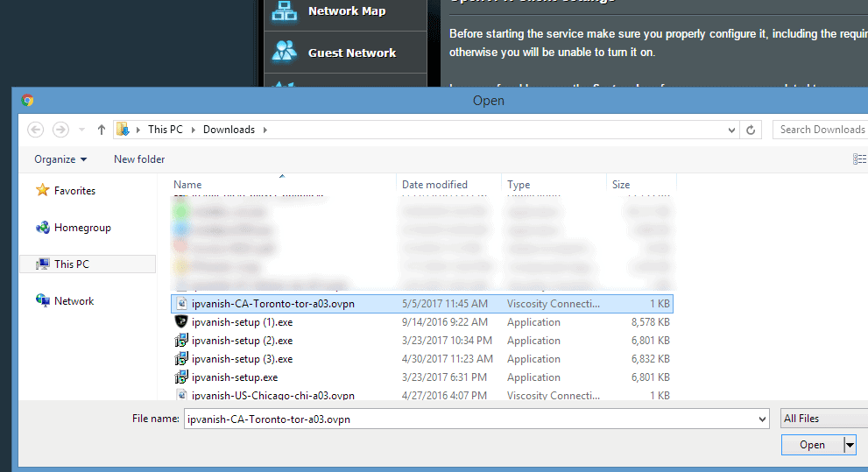
Task: Change the view layout icon
Action: tap(860, 159)
